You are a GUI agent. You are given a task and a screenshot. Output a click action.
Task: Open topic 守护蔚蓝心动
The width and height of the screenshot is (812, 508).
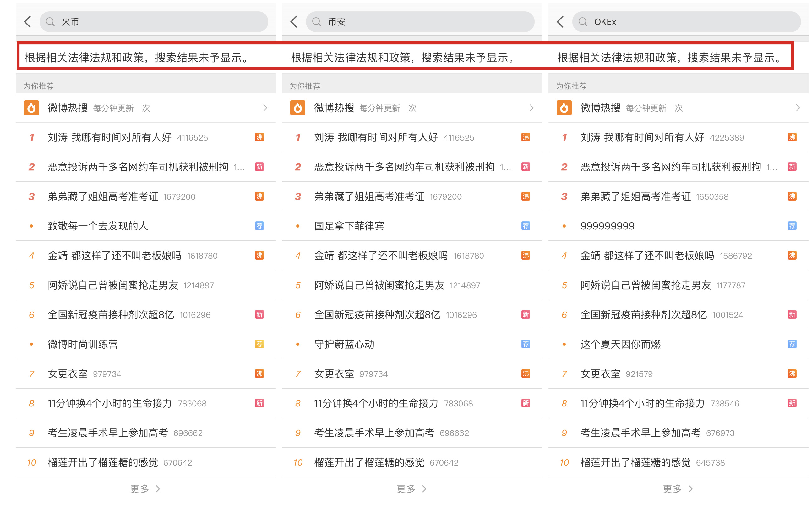412,345
